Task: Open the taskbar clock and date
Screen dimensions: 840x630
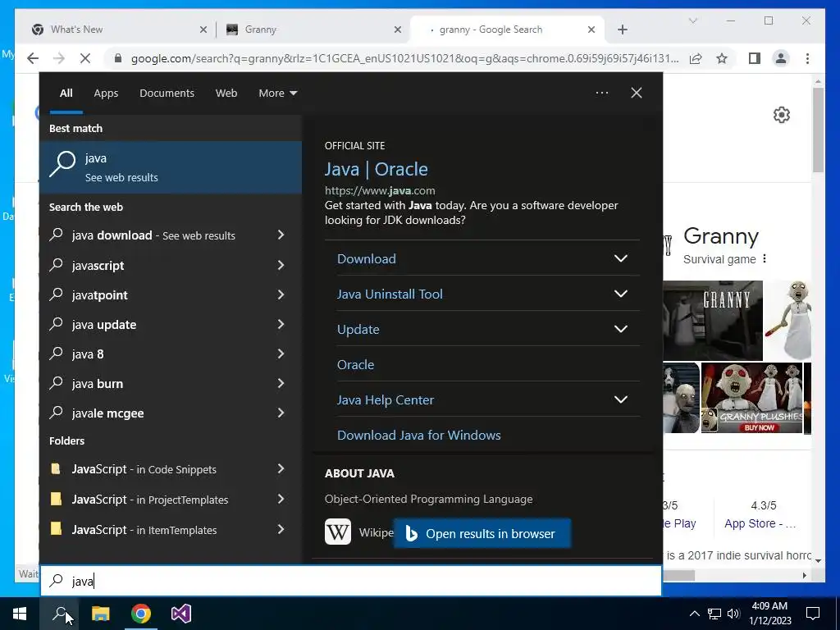Action: click(769, 614)
